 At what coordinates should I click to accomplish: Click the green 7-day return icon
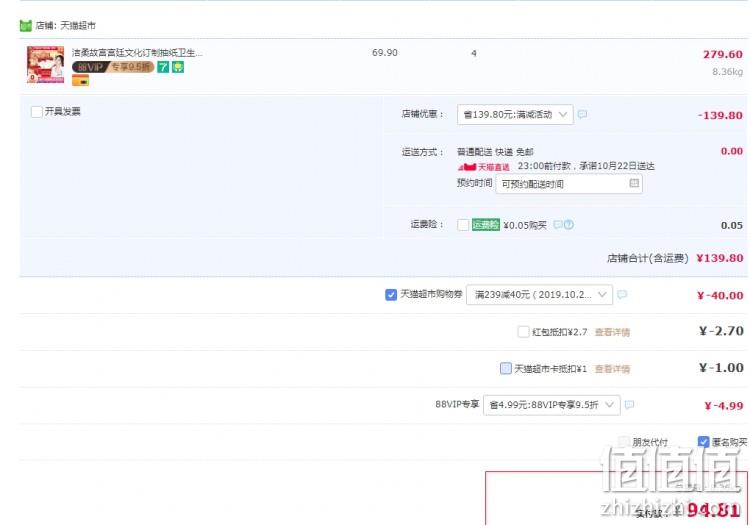pos(163,67)
